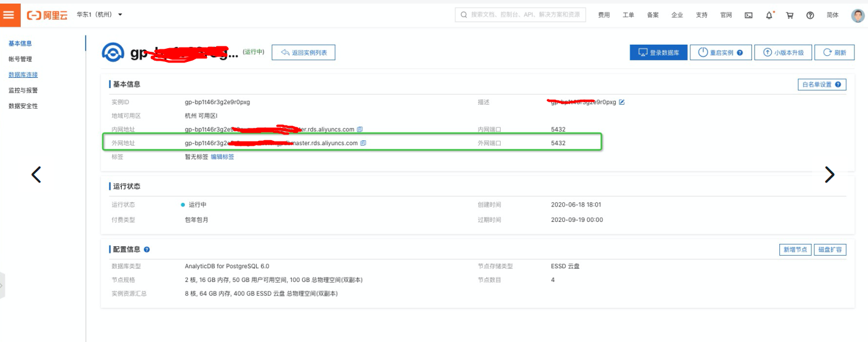Viewport: 868px width, 342px height.
Task: Switch language via 简体
Action: [x=832, y=15]
